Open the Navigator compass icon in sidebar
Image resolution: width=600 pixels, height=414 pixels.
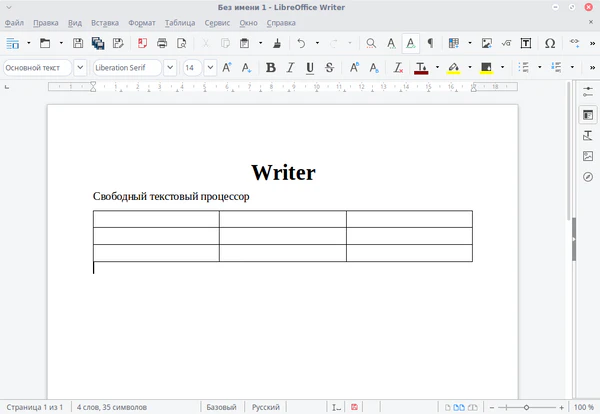tap(588, 177)
